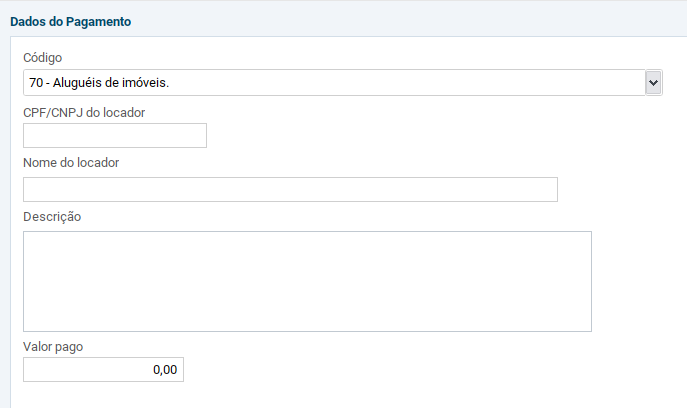
Task: Click the '70 - Aluguéis de imóveis.' selected text
Action: click(x=99, y=82)
